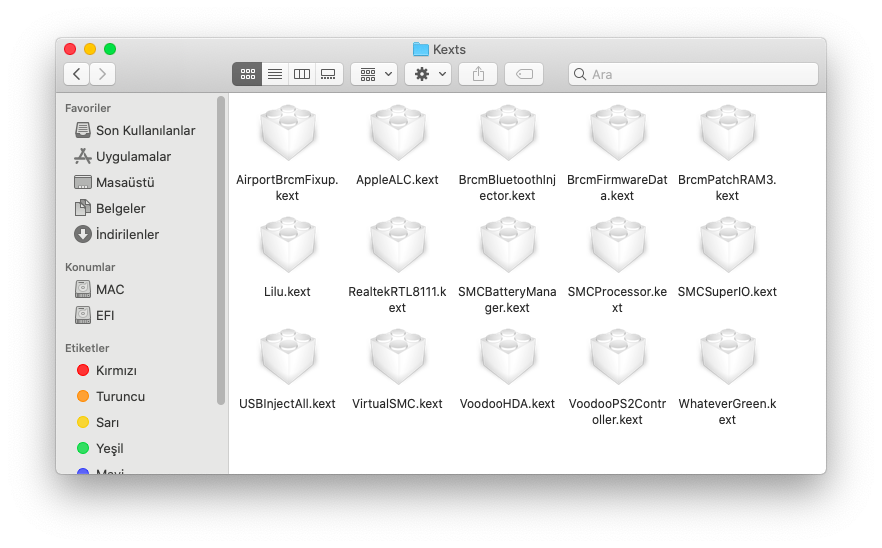882x548 pixels.
Task: Open the gear action menu dropdown
Action: click(x=428, y=74)
